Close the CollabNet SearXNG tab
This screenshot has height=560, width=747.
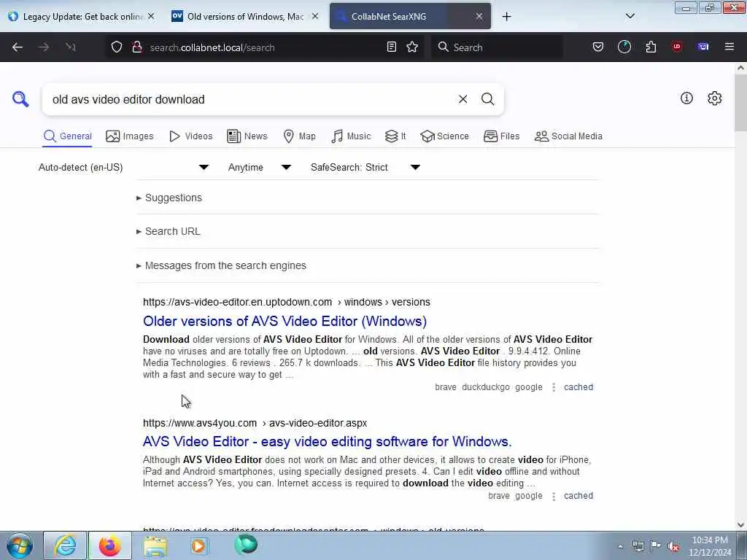coord(479,16)
